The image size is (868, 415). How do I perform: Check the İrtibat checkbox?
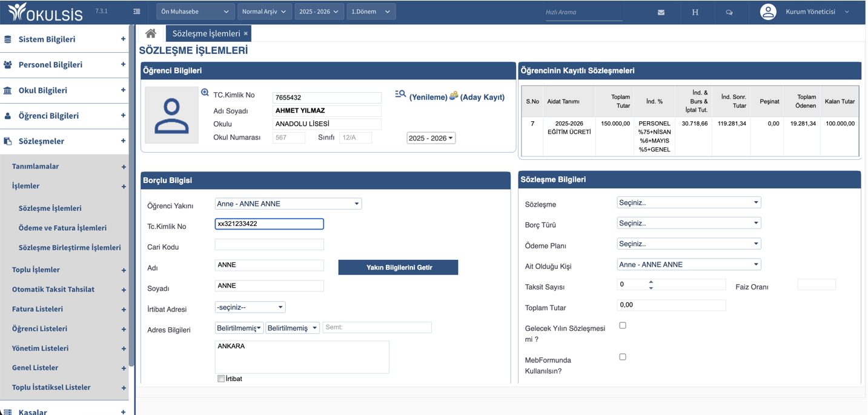tap(221, 379)
